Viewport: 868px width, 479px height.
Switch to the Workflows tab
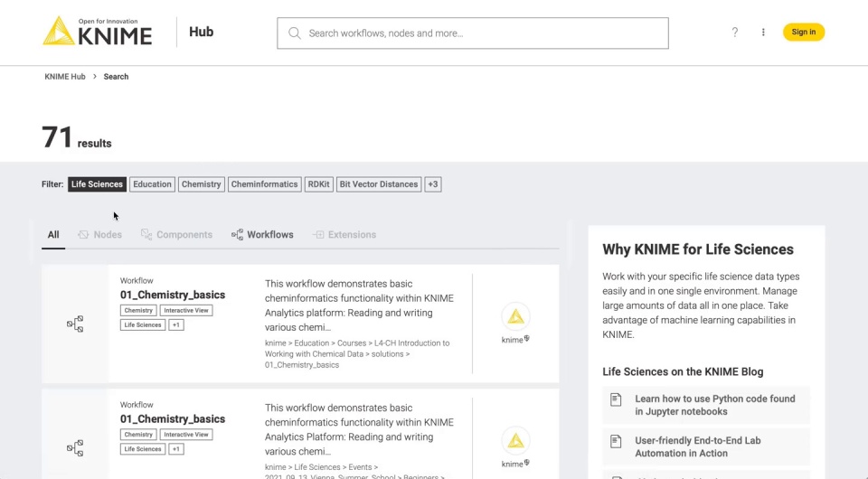point(262,234)
